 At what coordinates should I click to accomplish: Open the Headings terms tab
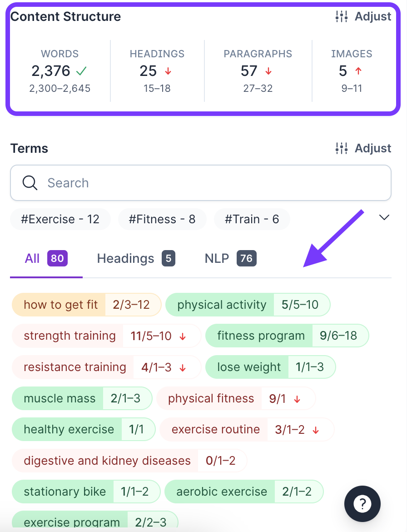click(x=136, y=259)
